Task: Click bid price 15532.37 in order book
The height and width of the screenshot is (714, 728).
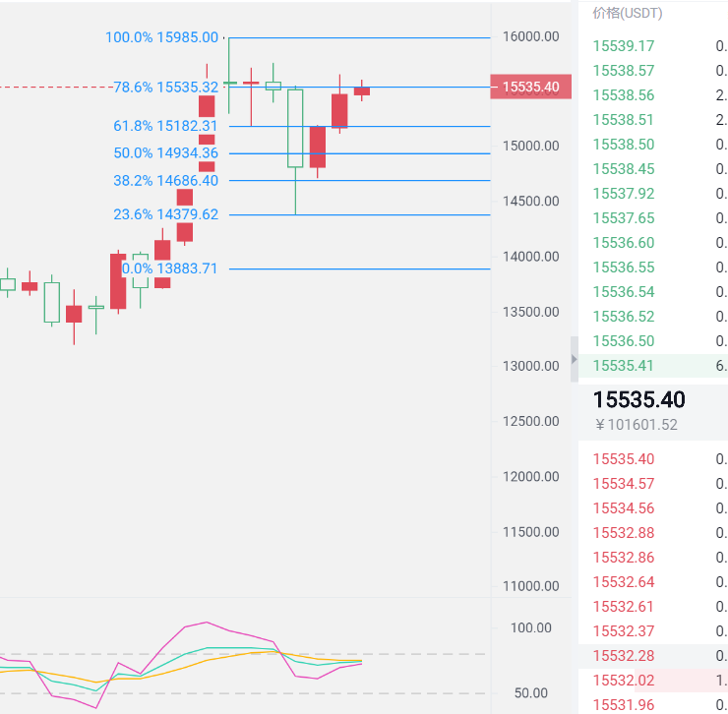Action: pos(624,631)
